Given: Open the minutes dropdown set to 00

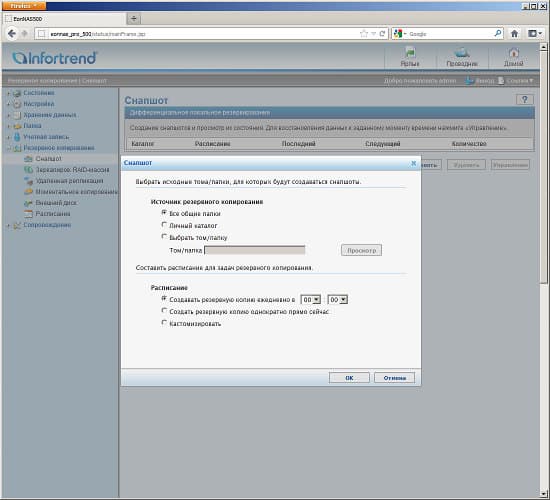Looking at the screenshot, I should coord(337,300).
